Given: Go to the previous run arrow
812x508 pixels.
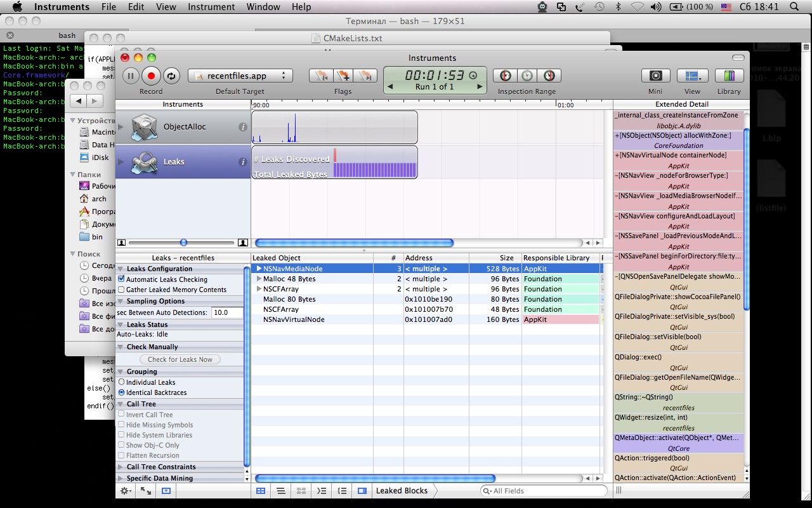Looking at the screenshot, I should click(x=390, y=87).
